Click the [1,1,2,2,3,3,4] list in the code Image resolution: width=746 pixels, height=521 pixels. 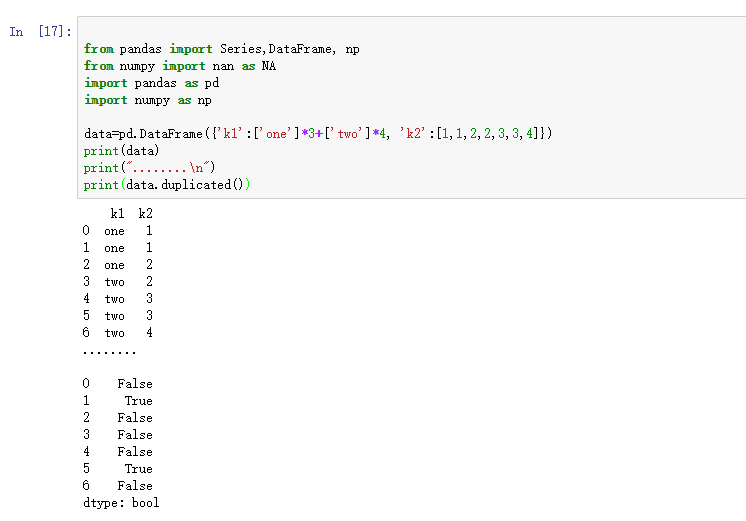click(485, 134)
